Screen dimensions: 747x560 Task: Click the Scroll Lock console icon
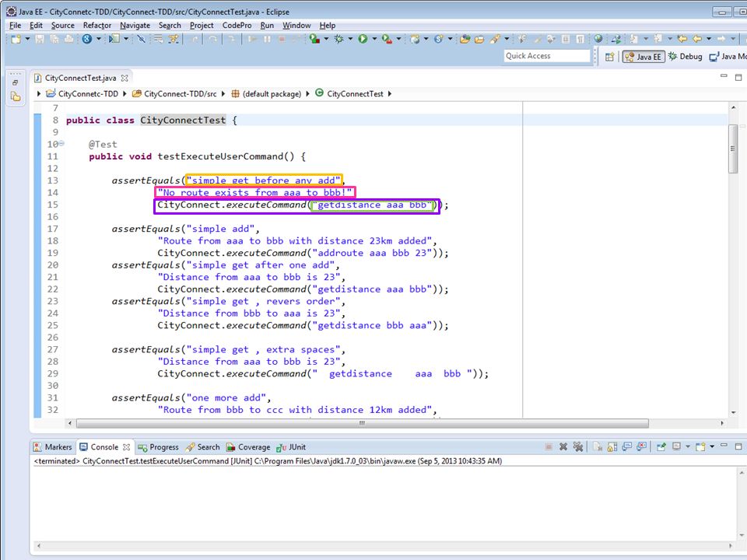pyautogui.click(x=612, y=446)
